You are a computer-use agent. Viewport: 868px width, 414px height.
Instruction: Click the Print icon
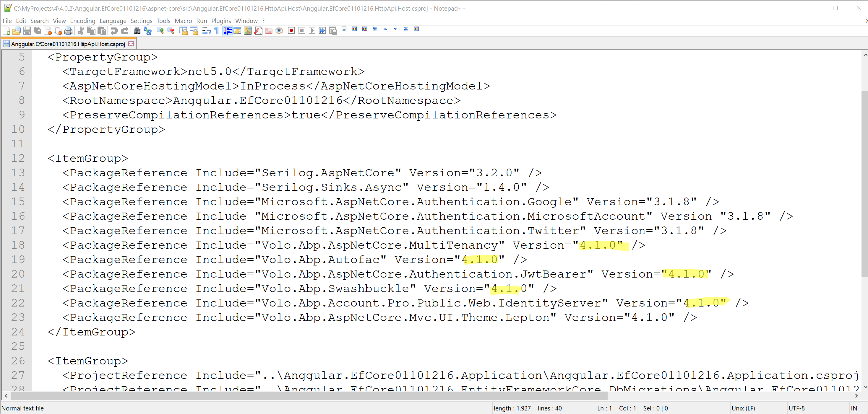tap(68, 31)
